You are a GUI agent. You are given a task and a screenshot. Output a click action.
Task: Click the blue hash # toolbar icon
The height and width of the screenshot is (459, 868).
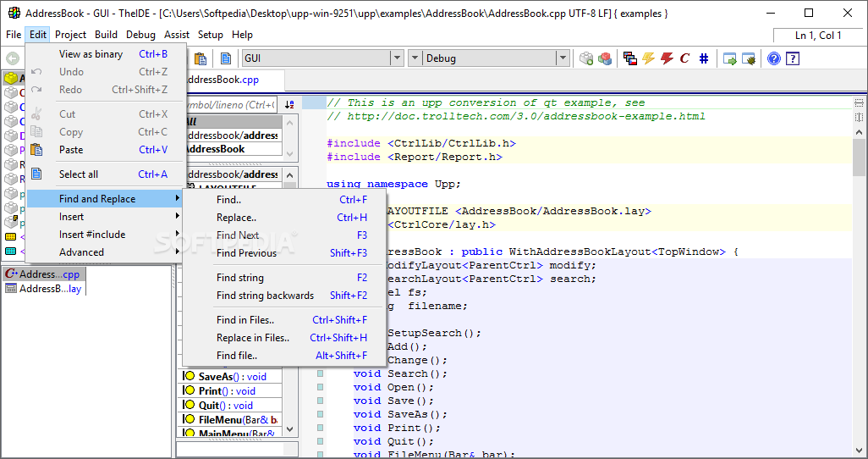[704, 58]
